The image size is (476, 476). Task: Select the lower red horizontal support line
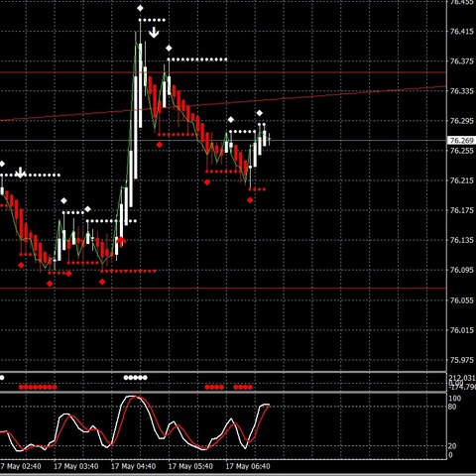(x=223, y=289)
